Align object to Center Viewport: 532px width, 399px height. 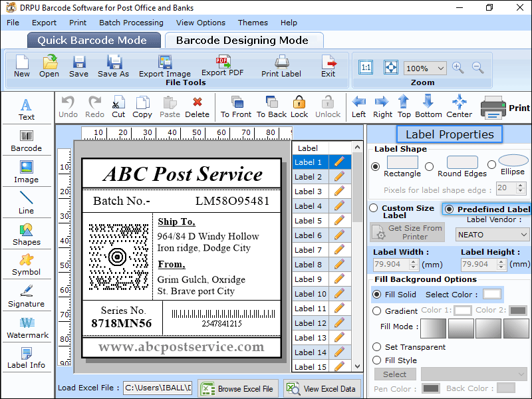click(459, 106)
